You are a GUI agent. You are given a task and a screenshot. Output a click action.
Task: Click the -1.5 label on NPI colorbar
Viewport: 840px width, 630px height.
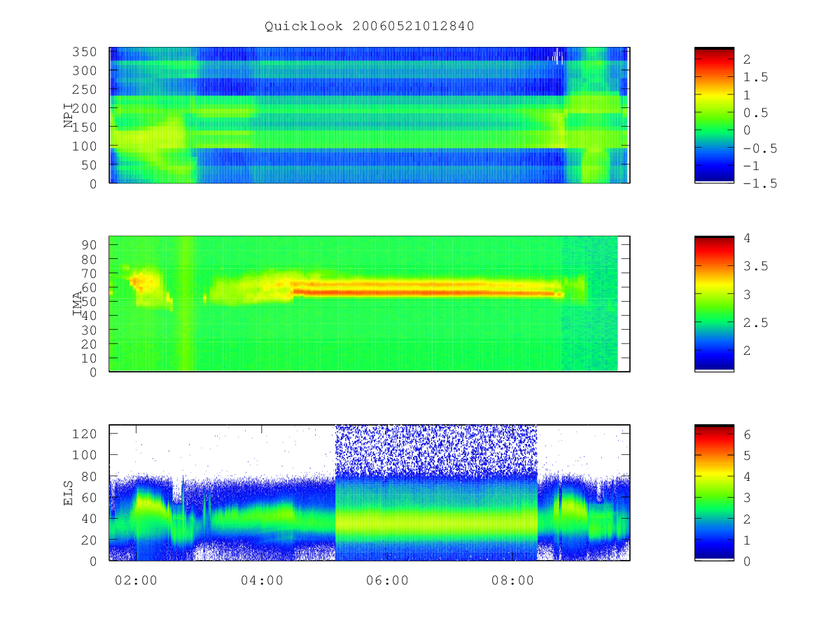click(x=760, y=183)
